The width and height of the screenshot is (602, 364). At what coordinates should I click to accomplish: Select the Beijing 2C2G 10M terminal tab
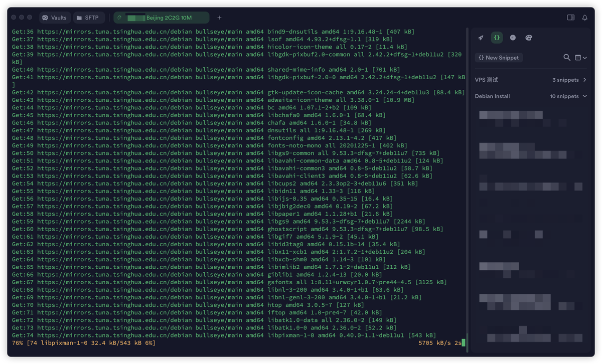coord(162,18)
